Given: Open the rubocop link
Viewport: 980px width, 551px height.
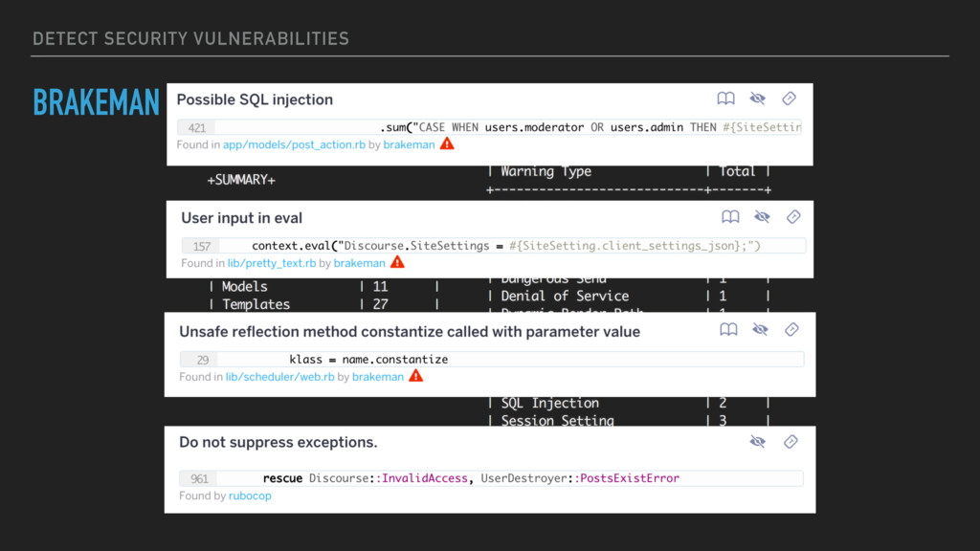Looking at the screenshot, I should tap(250, 496).
